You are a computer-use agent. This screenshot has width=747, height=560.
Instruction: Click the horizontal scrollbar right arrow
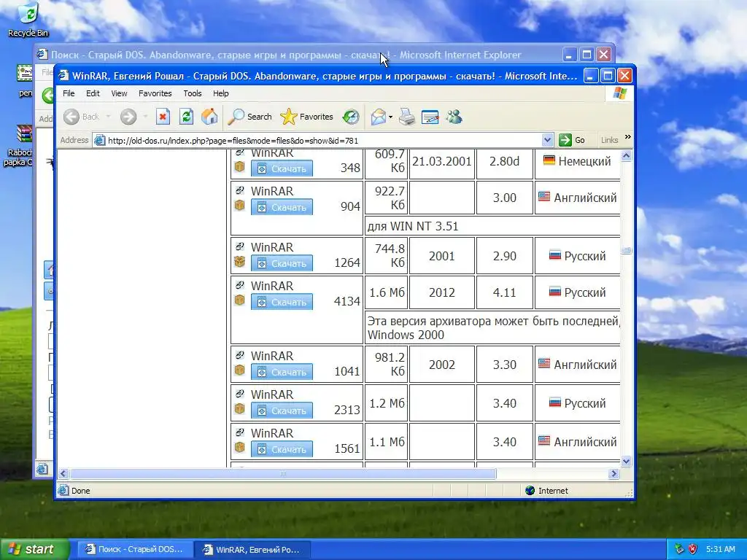[614, 474]
